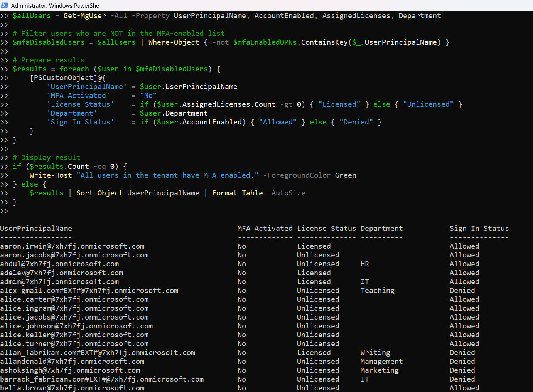Select the alex_gmail.com#EXT# user principal name
This screenshot has width=533, height=392.
coord(89,291)
